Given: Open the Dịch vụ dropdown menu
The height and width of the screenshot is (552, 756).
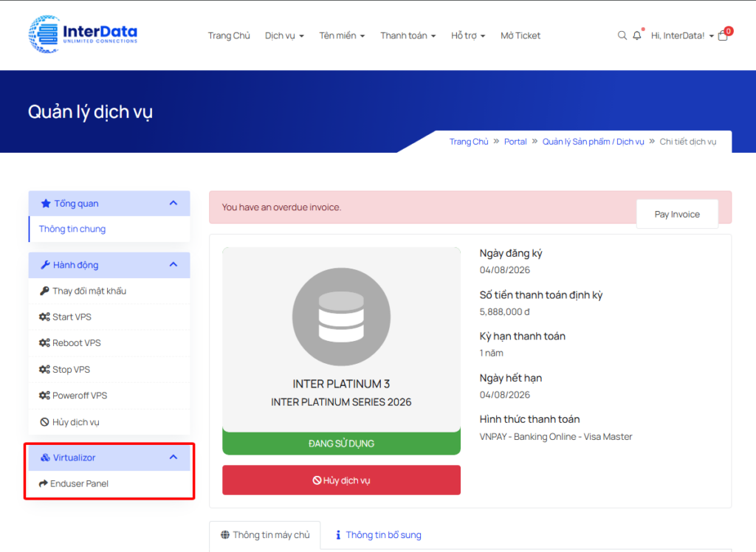Looking at the screenshot, I should point(284,35).
